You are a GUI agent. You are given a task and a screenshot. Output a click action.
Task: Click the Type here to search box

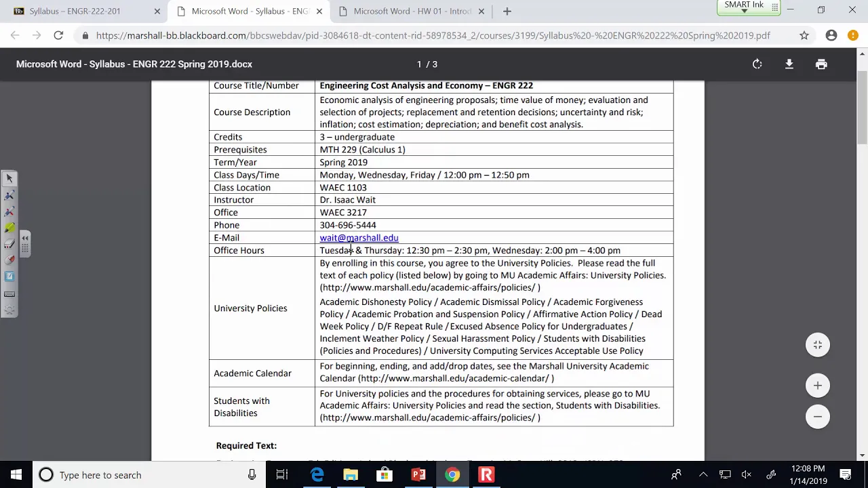pyautogui.click(x=149, y=475)
